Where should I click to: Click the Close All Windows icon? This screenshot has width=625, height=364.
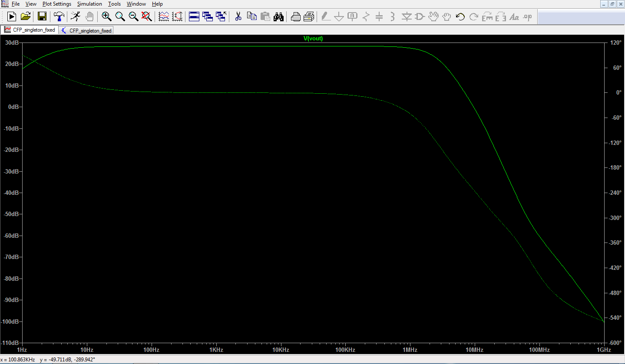coord(221,17)
